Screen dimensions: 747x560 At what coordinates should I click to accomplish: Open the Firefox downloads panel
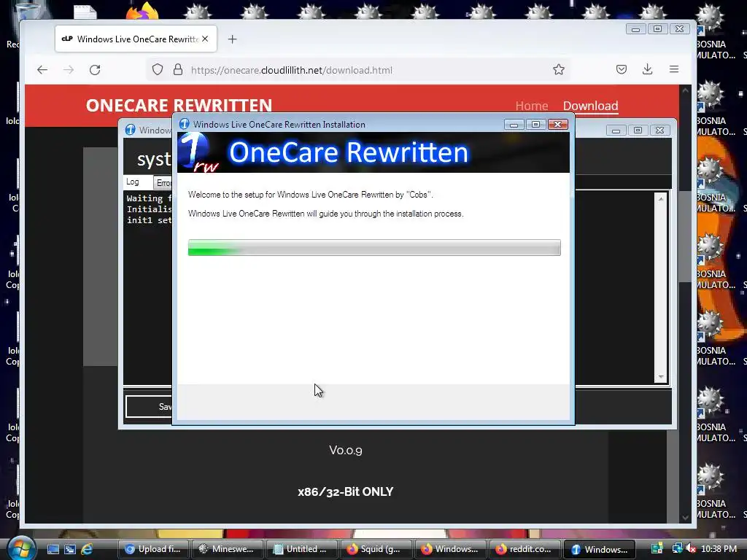[648, 69]
